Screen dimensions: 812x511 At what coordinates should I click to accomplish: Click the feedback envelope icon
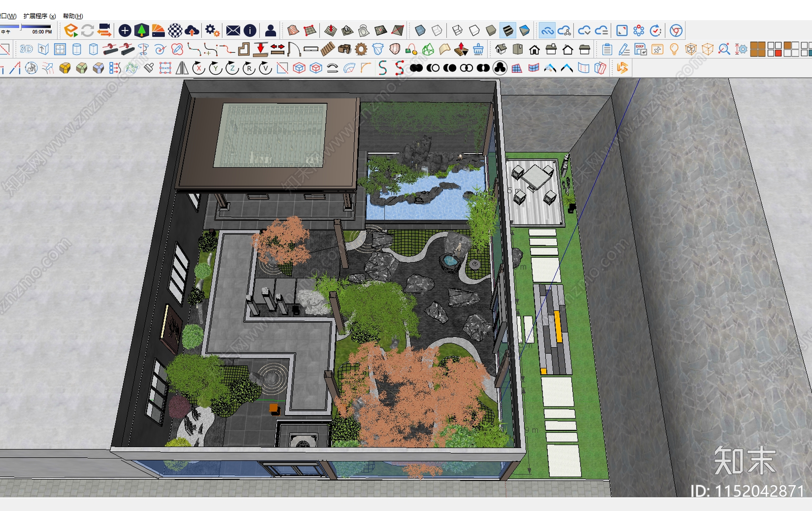click(233, 30)
